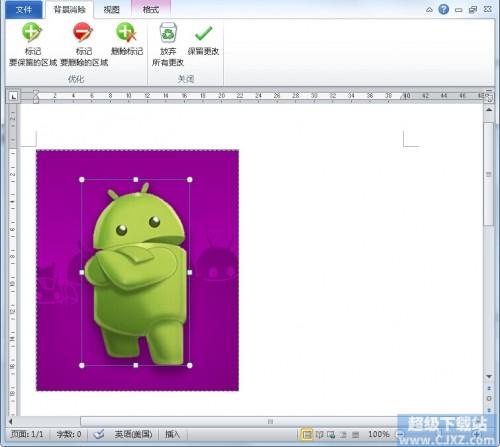Image resolution: width=500 pixels, height=447 pixels.
Task: Toggle 插入 insert mode in status bar
Action: [x=172, y=434]
